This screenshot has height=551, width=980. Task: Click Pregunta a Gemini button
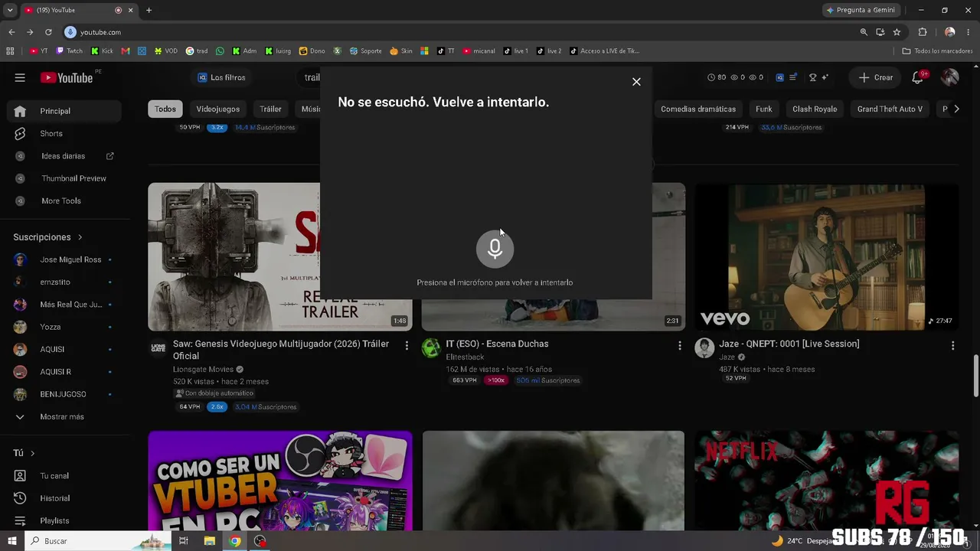click(x=861, y=10)
